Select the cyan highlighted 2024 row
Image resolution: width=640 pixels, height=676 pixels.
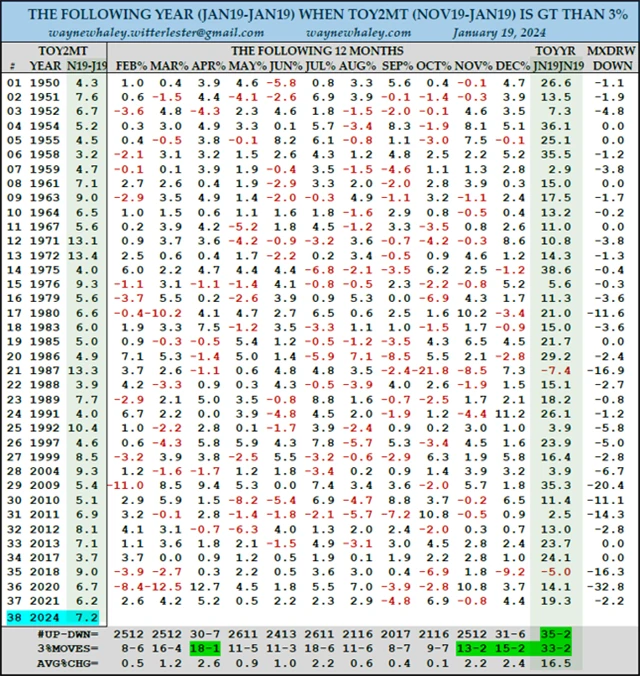tap(53, 617)
